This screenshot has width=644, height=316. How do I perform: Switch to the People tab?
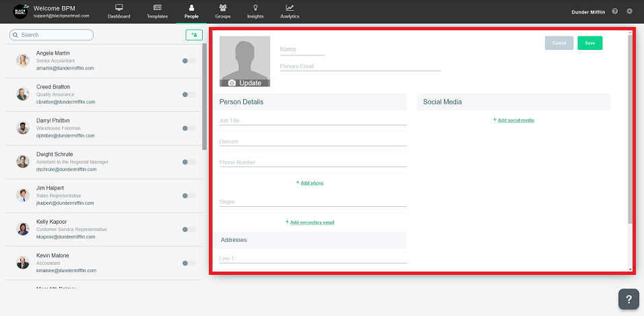[x=191, y=11]
